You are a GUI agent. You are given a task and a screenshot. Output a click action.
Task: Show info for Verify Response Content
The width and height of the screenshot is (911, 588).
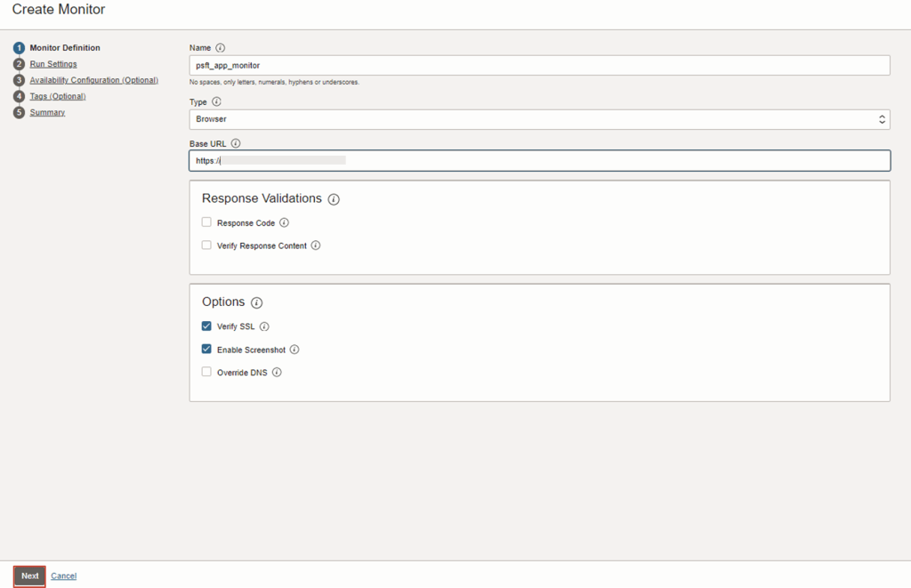pos(316,246)
